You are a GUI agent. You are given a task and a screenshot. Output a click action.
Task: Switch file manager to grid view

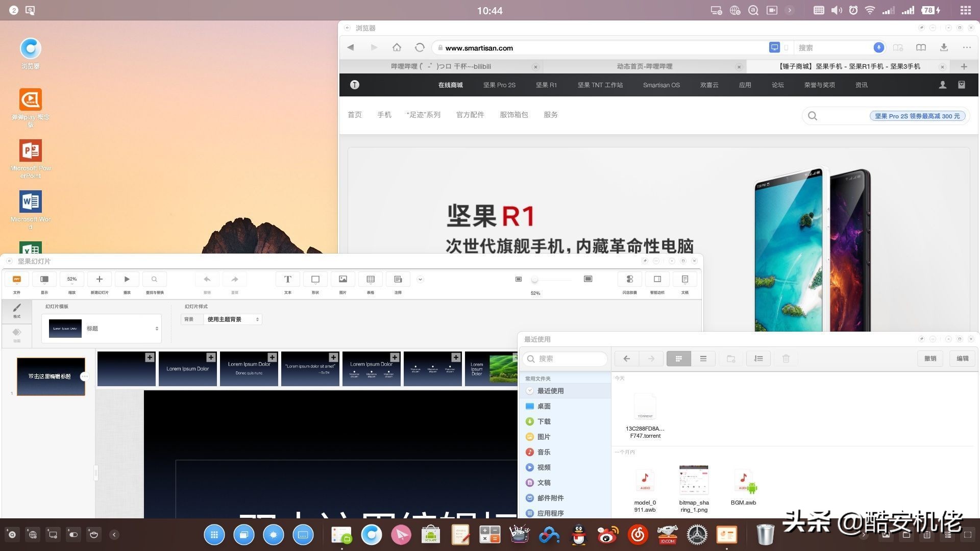click(678, 359)
